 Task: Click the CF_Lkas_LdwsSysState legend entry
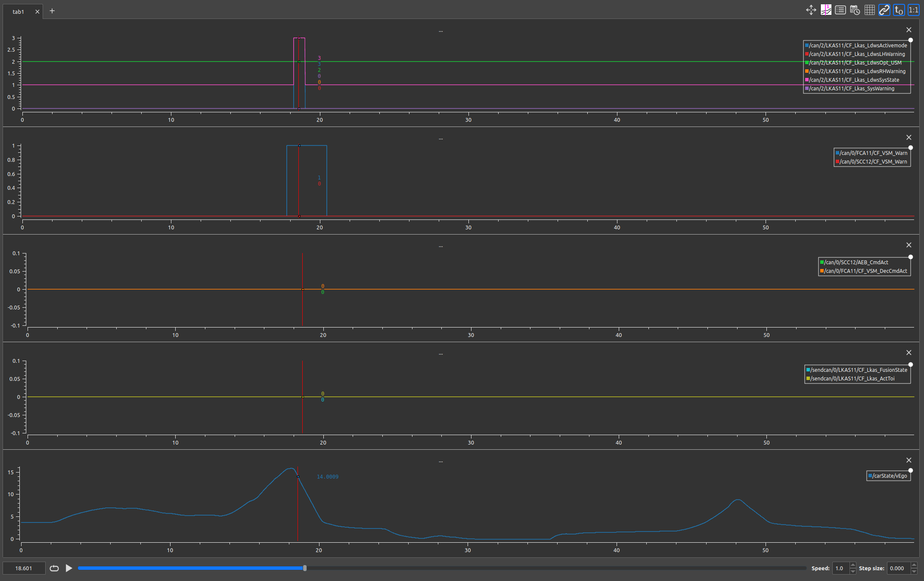click(x=854, y=80)
